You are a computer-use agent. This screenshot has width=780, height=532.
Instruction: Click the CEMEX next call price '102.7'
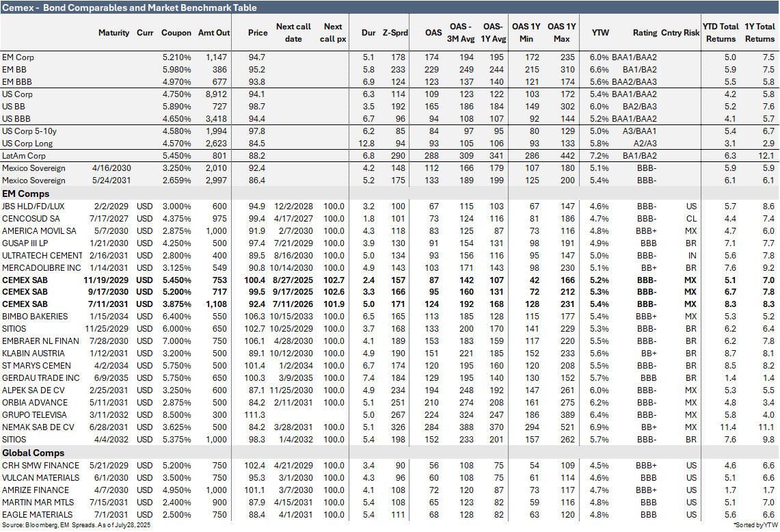[x=334, y=280]
